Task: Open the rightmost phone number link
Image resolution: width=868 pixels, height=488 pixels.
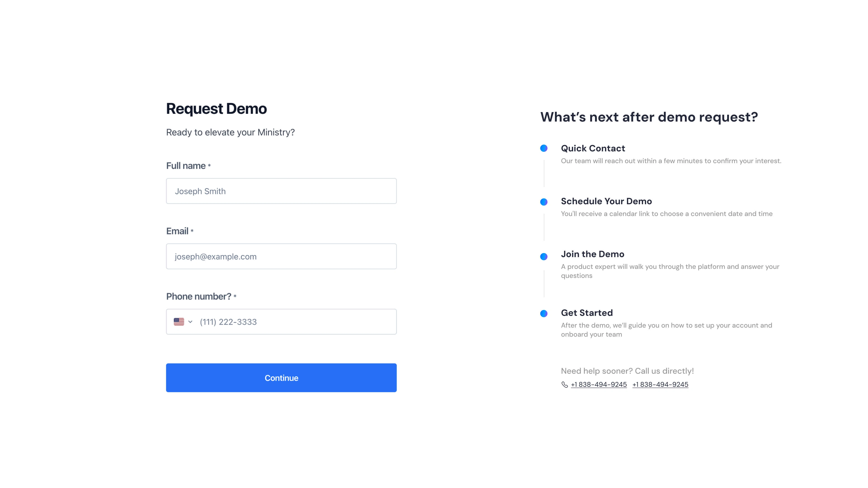Action: pos(660,385)
